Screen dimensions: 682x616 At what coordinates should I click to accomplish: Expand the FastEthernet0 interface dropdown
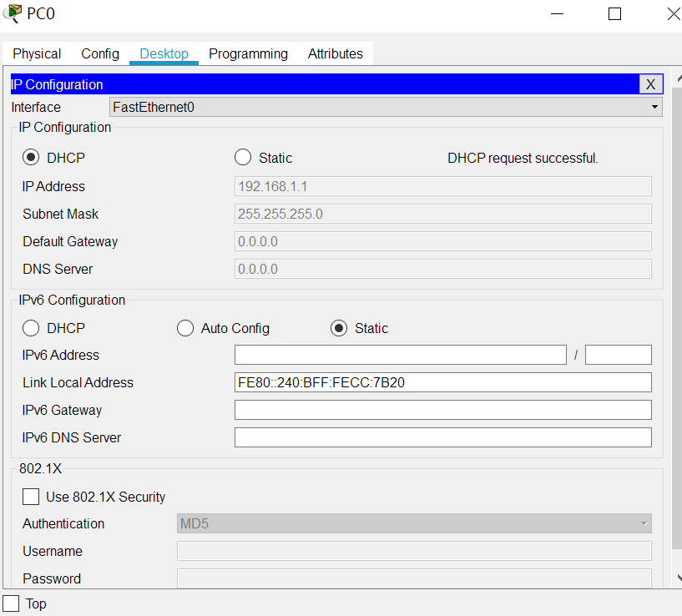point(386,107)
